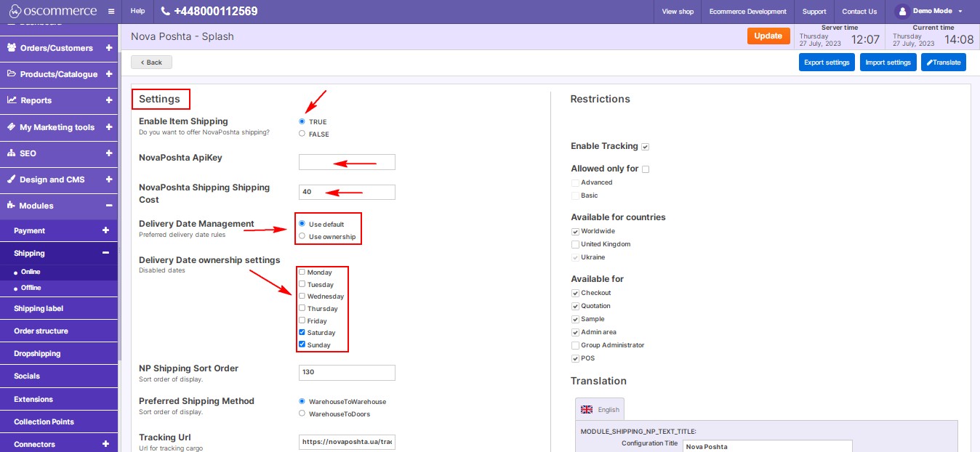Click the Translate button
This screenshot has width=980, height=452.
pyautogui.click(x=944, y=62)
